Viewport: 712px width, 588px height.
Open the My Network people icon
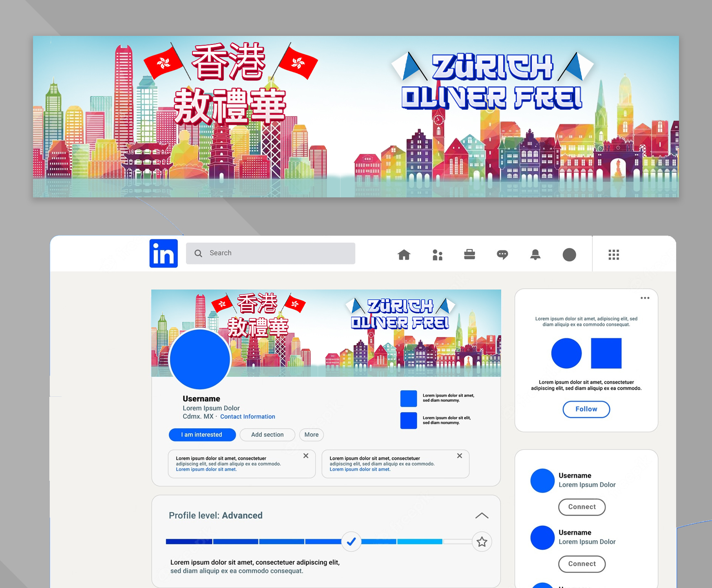tap(437, 255)
